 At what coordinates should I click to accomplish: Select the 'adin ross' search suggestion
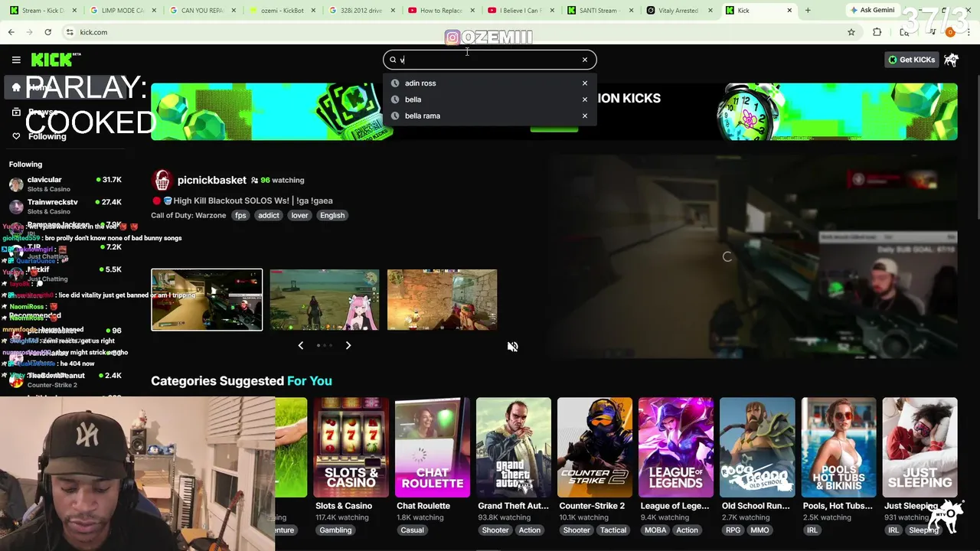[420, 83]
